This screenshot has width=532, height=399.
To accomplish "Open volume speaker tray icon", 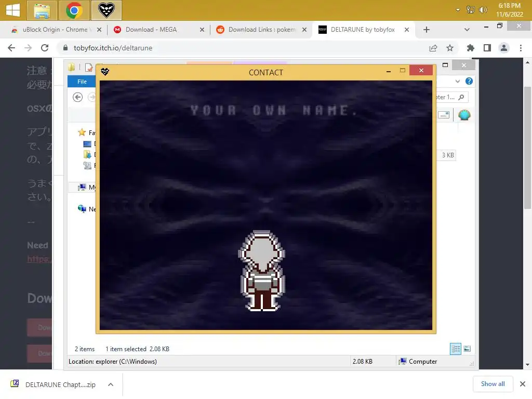I will pyautogui.click(x=483, y=10).
